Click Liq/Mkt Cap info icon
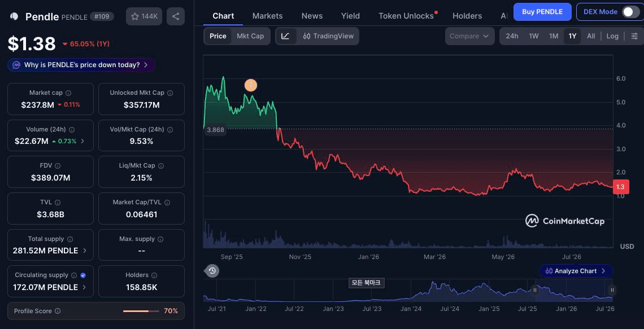Viewport: 644px width, 329px height. pos(161,166)
